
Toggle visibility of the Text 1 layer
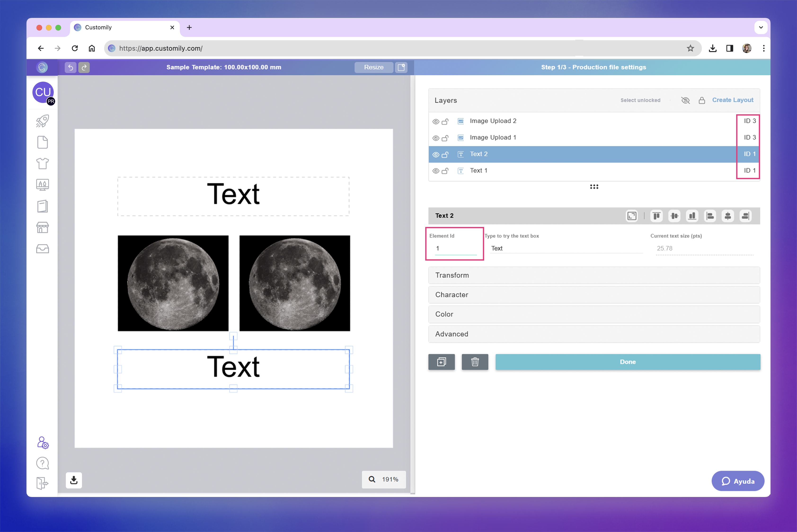coord(436,171)
